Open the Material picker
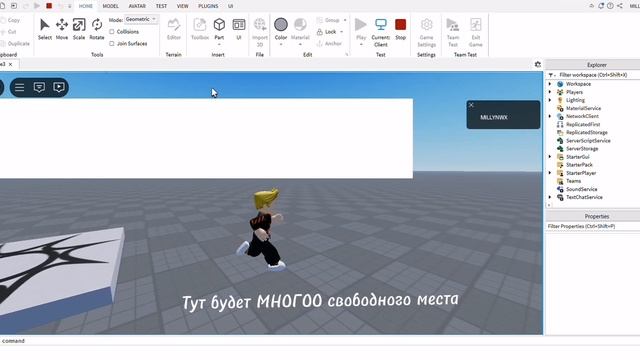This screenshot has width=640, height=360. [x=300, y=29]
